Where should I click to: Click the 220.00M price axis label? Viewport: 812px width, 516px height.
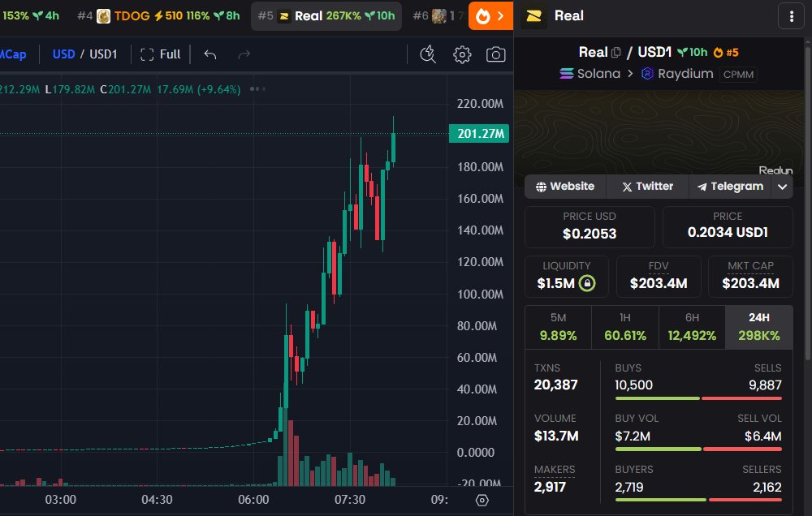(480, 104)
